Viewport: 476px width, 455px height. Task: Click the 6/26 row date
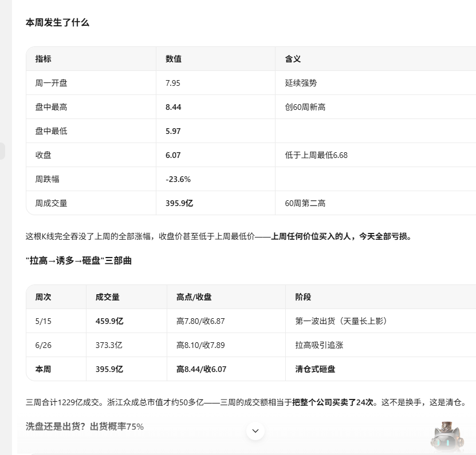point(43,345)
